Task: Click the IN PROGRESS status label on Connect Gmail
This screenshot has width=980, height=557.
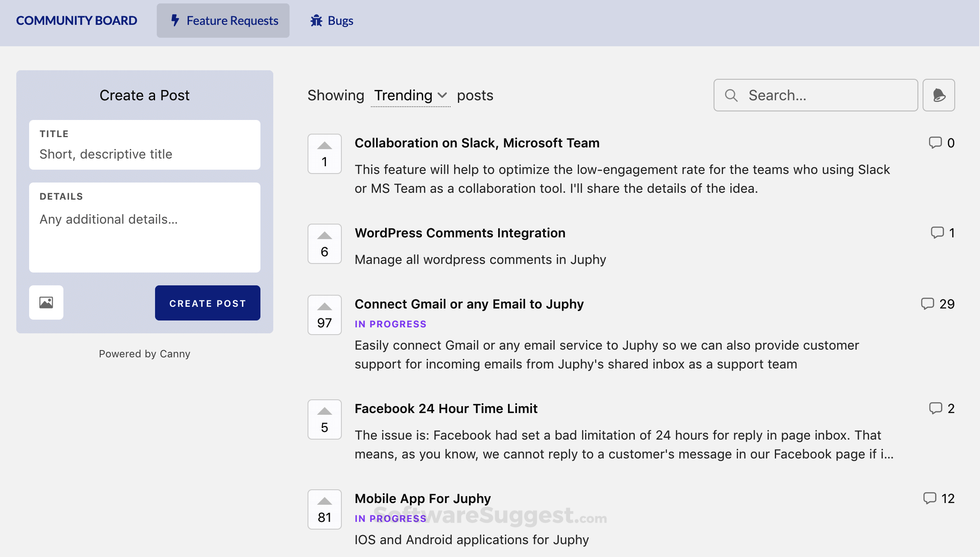Action: click(390, 324)
